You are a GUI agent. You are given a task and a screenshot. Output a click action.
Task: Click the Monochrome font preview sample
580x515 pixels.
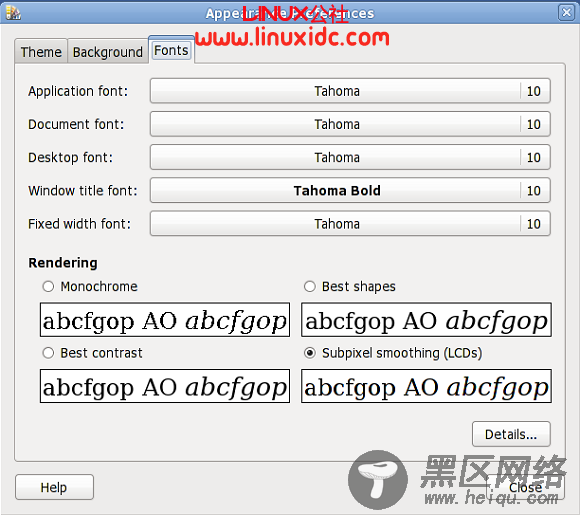(165, 320)
